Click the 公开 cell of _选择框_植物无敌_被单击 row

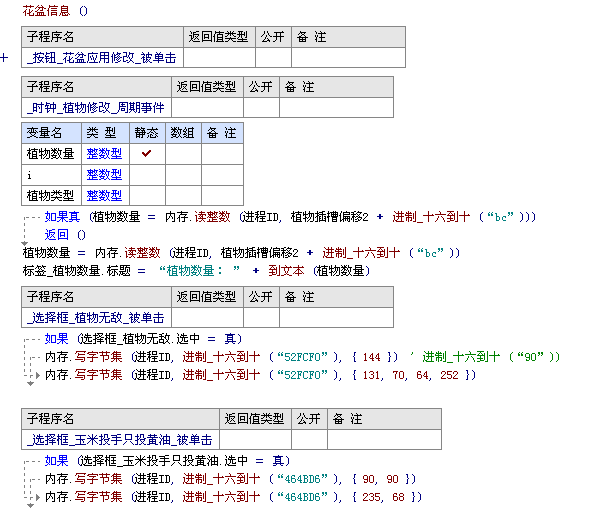tap(261, 317)
